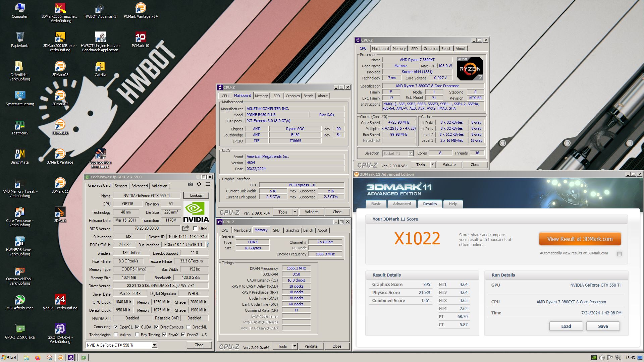Click the Core Speed value 4723.90 MHz

coord(399,123)
